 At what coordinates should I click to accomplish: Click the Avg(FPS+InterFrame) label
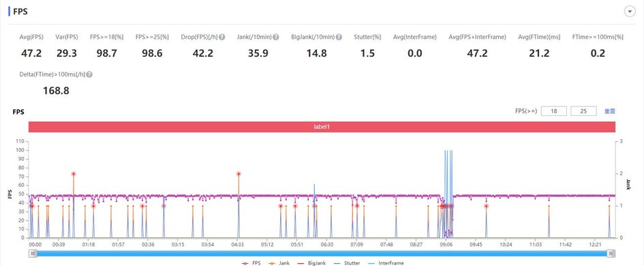pos(477,37)
